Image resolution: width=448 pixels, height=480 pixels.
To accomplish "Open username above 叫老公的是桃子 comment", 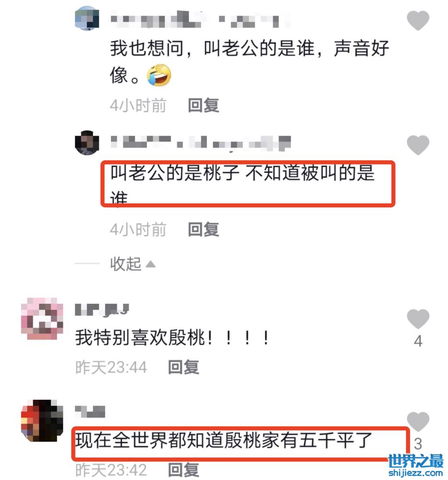I will [200, 143].
